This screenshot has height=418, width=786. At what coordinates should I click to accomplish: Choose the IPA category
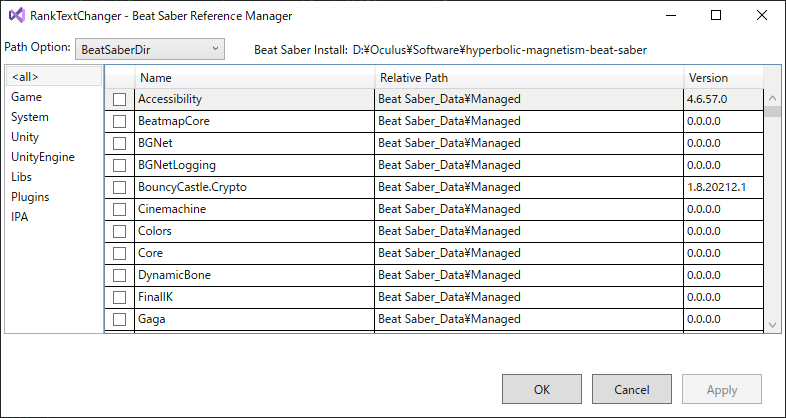coord(21,217)
